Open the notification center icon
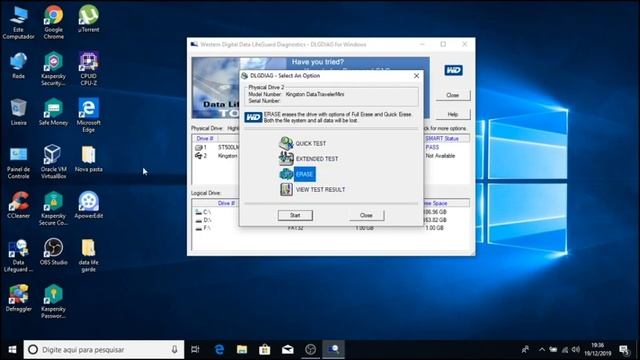 point(624,350)
